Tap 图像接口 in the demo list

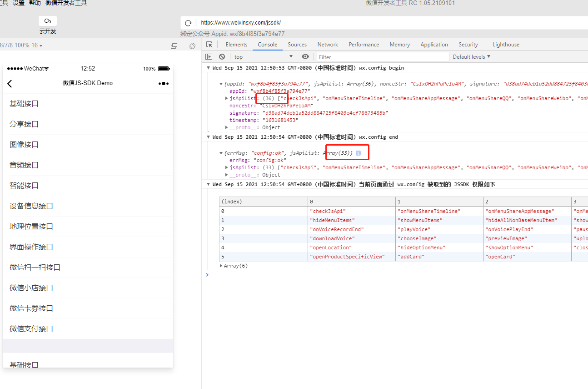[x=88, y=144]
